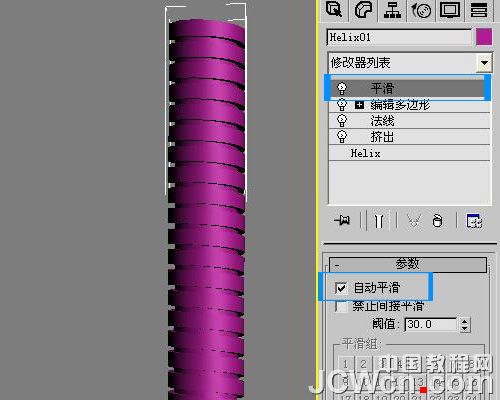Toggle the 法线 modifier lightbulb
This screenshot has height=400, width=500.
342,121
